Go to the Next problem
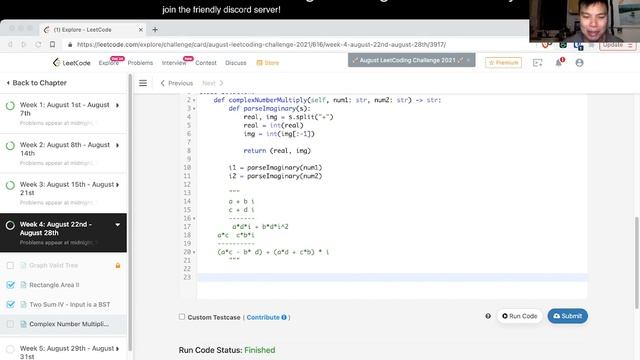The image size is (640, 360). (x=213, y=83)
